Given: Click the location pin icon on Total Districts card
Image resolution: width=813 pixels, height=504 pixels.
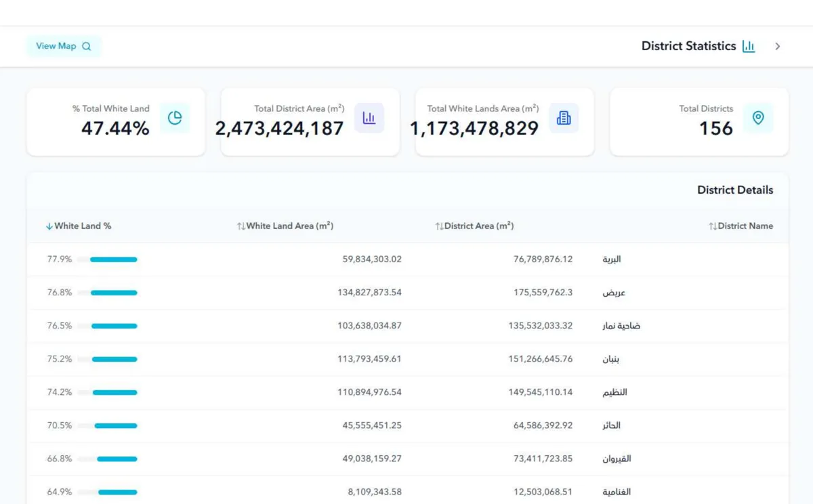Looking at the screenshot, I should 758,118.
